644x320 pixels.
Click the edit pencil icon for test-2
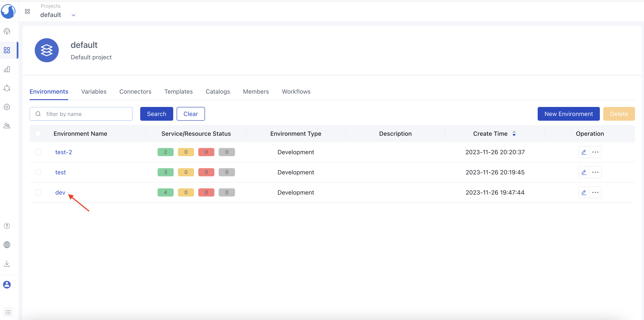(x=584, y=152)
